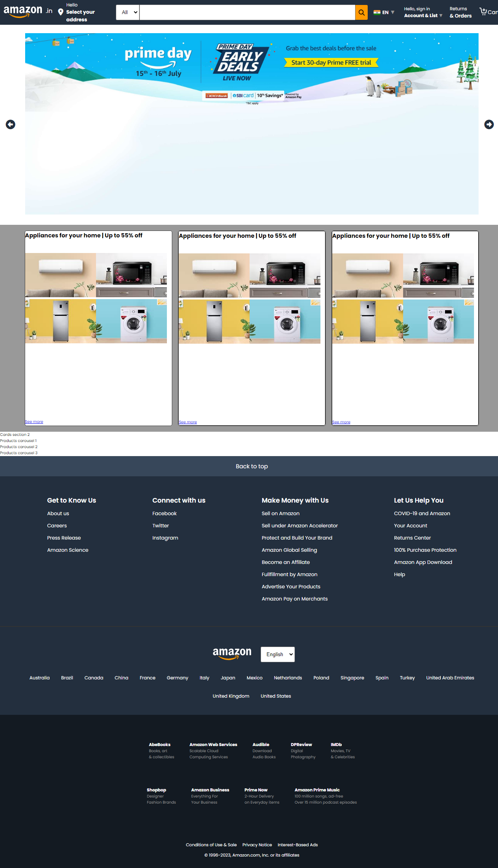This screenshot has width=498, height=868.
Task: Click into the search text field
Action: tap(247, 12)
